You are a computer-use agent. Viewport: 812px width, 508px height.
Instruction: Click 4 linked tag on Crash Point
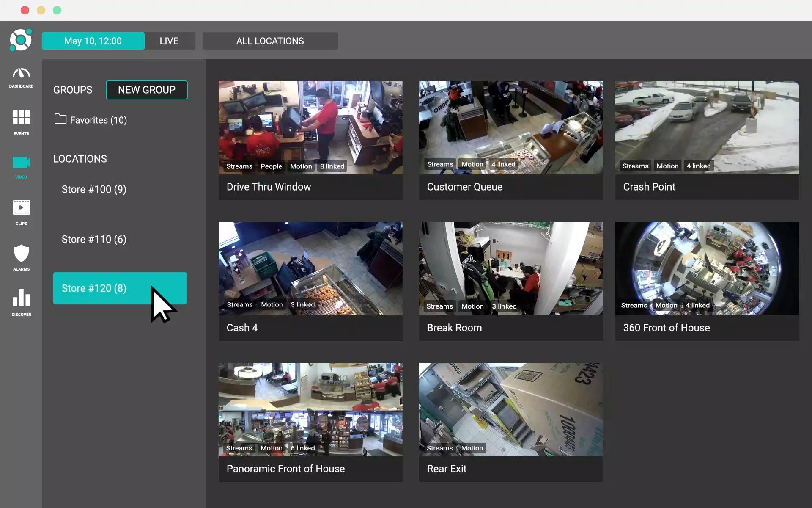698,166
